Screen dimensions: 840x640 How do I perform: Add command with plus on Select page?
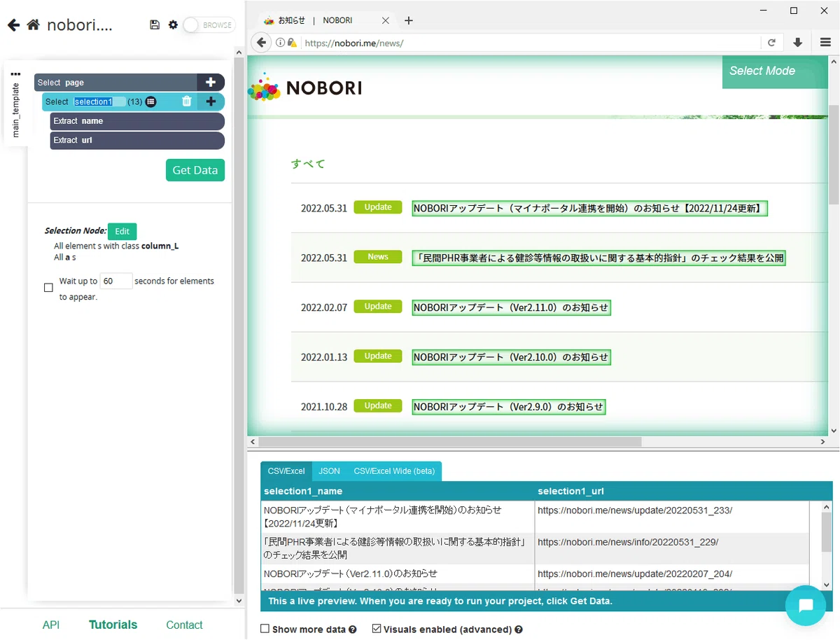click(211, 82)
